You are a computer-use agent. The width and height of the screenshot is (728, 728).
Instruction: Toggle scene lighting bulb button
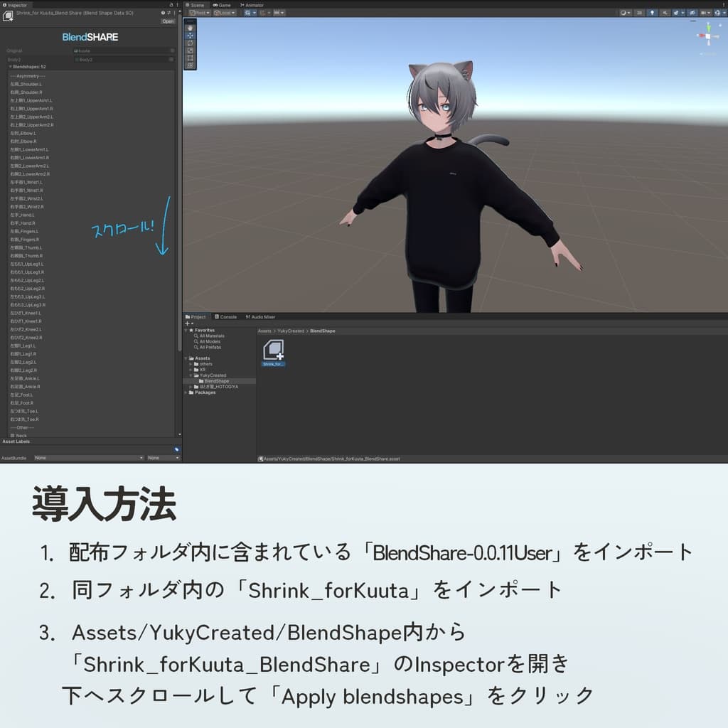pyautogui.click(x=652, y=13)
